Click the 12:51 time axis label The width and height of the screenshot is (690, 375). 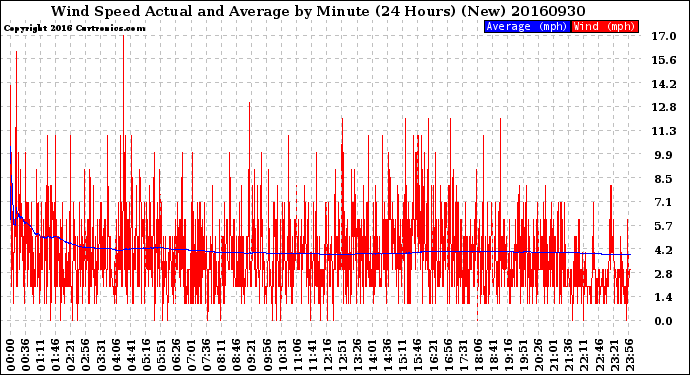pyautogui.click(x=342, y=355)
